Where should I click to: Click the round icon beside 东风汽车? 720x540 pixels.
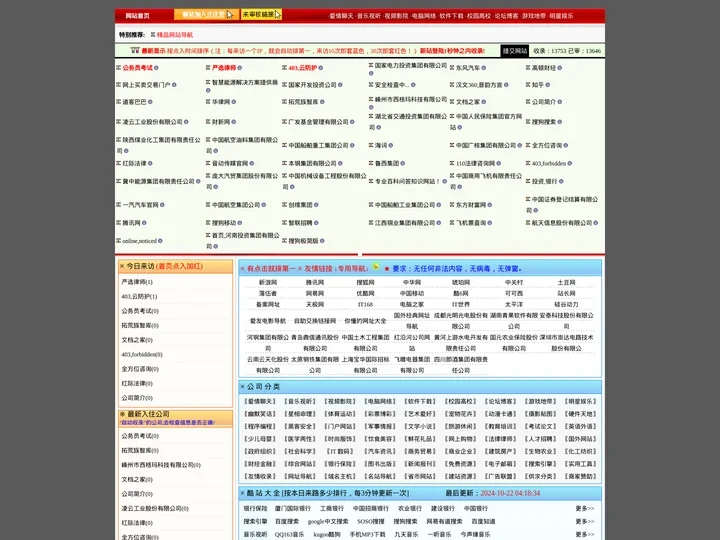click(x=484, y=68)
